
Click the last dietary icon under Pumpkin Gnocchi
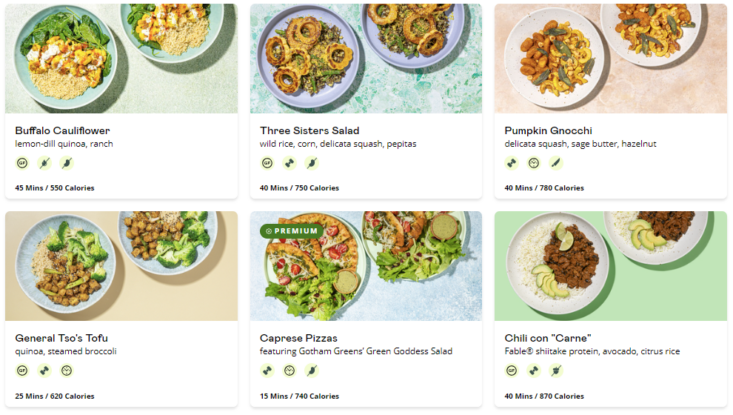[x=556, y=163]
